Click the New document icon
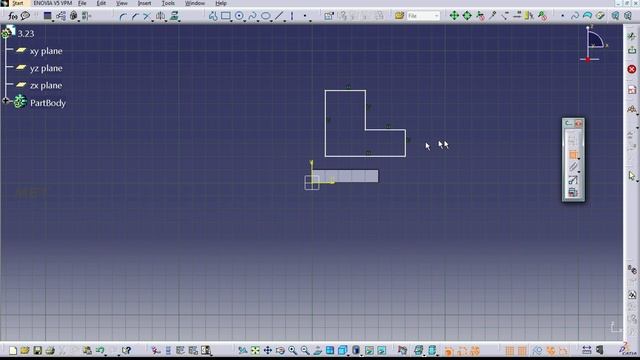Screen dimensions: 640x360 pos(13,350)
